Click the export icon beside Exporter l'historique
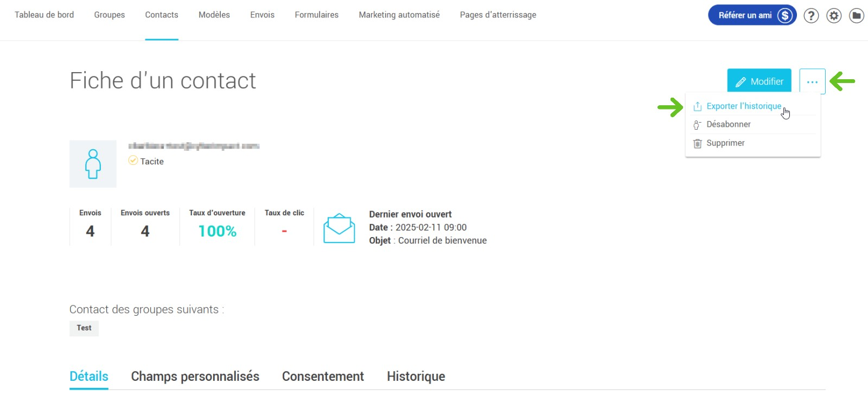 click(698, 107)
